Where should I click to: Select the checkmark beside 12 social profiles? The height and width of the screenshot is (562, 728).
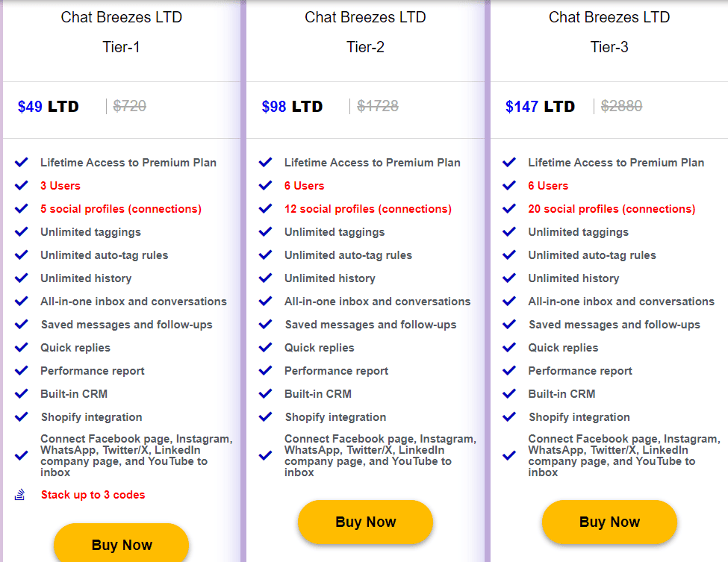tap(265, 208)
